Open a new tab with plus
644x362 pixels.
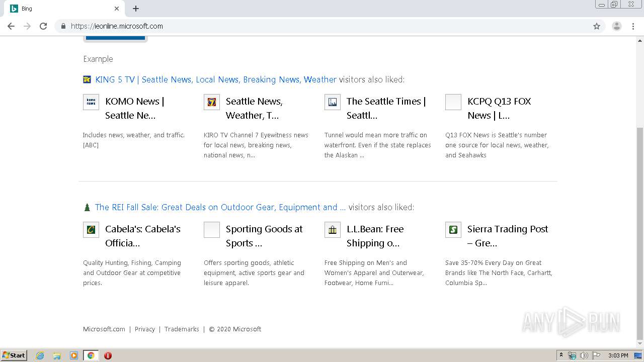tap(136, 9)
